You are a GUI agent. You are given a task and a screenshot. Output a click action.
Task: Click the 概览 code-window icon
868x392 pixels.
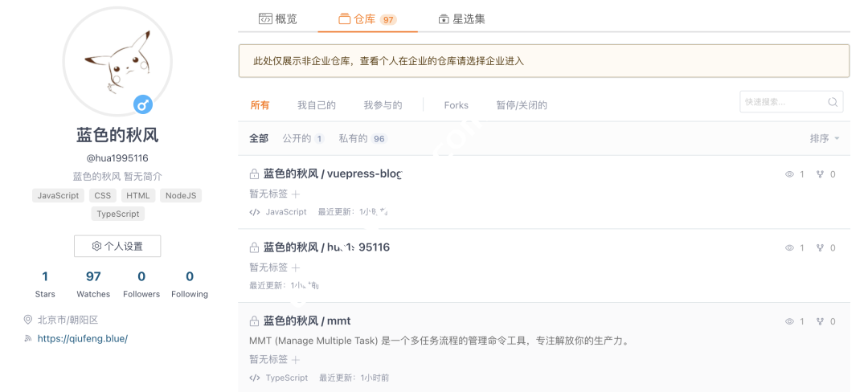coord(265,18)
